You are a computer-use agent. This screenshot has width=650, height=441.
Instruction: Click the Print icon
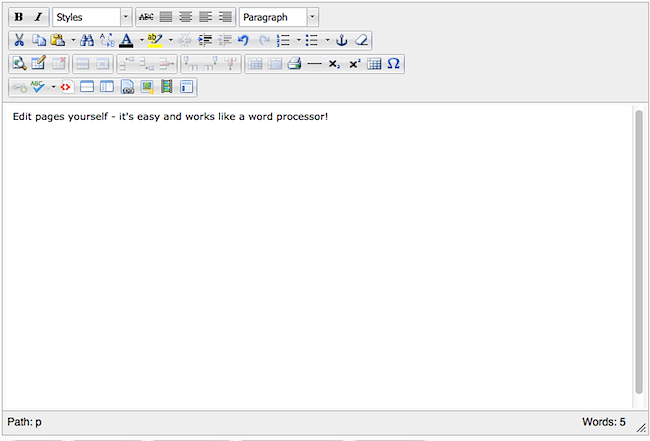[294, 64]
